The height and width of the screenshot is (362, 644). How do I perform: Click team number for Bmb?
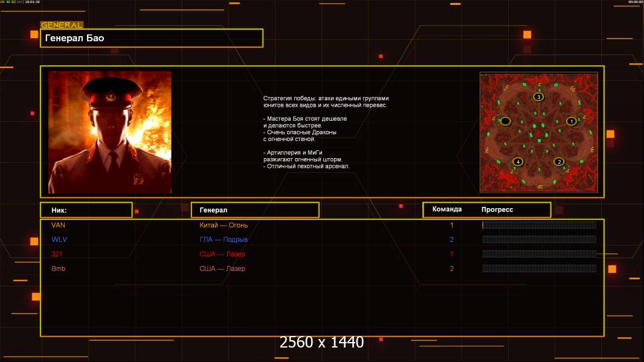pyautogui.click(x=452, y=268)
